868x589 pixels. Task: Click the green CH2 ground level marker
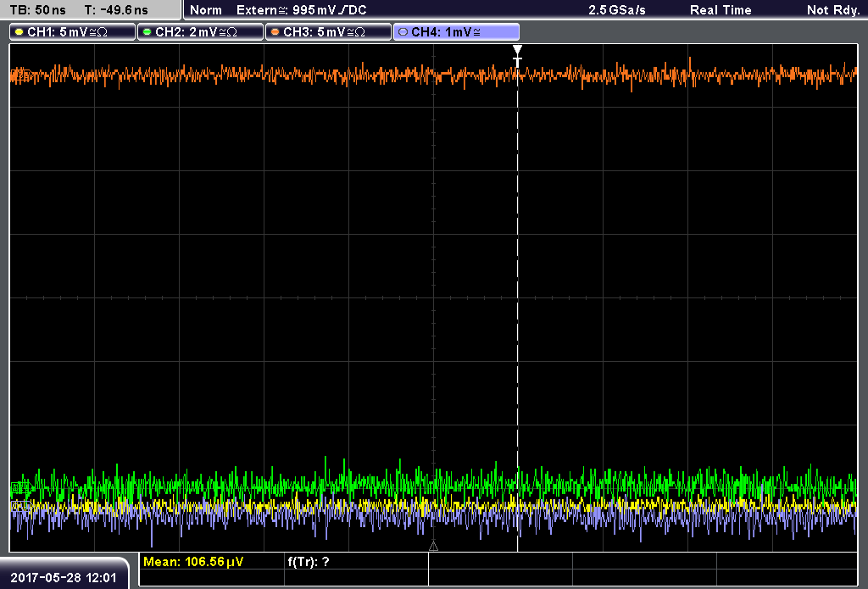(x=21, y=488)
